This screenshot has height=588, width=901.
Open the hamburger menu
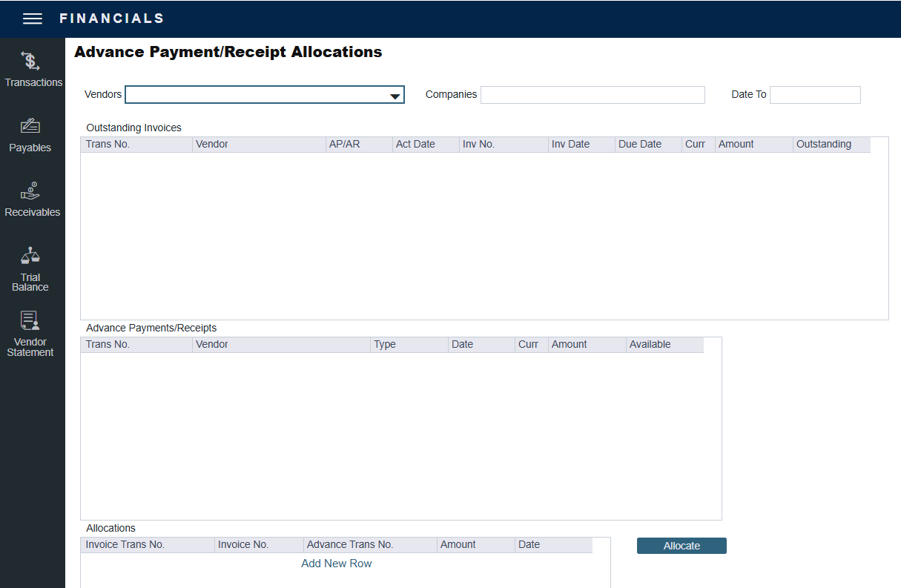pyautogui.click(x=33, y=19)
